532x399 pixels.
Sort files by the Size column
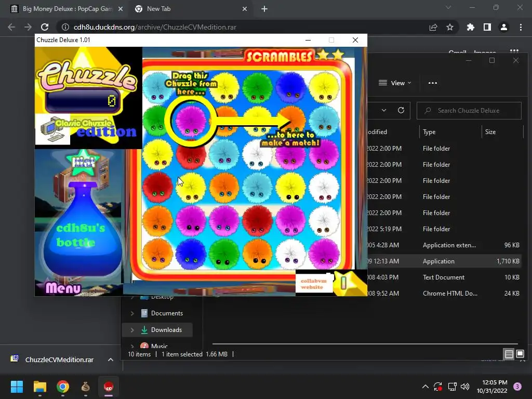pyautogui.click(x=502, y=131)
